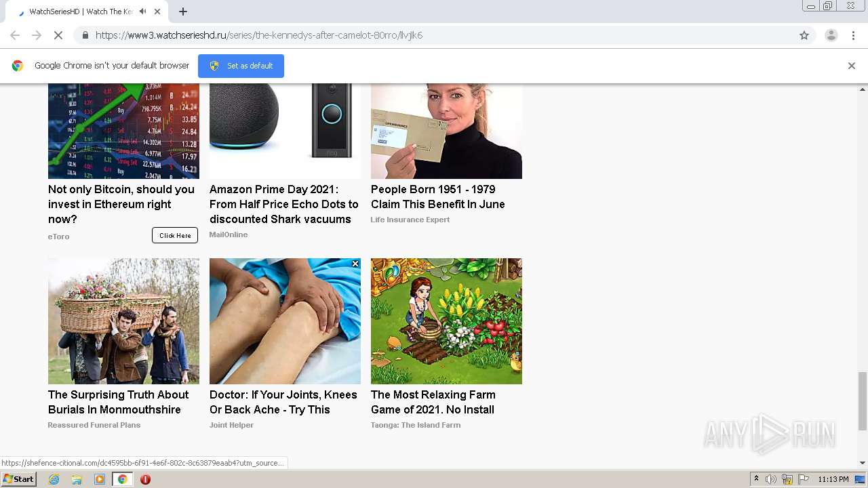The image size is (868, 488).
Task: Open network tray icon
Action: [787, 479]
